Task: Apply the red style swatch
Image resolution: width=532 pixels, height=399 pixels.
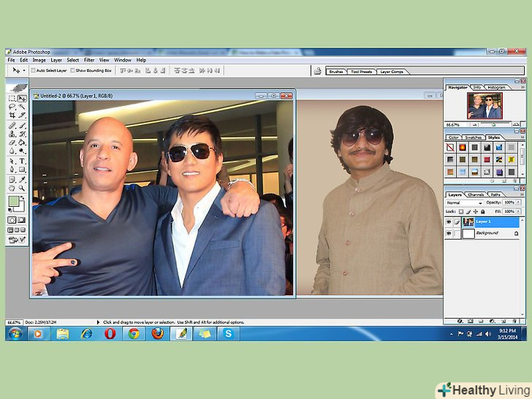Action: click(x=487, y=159)
